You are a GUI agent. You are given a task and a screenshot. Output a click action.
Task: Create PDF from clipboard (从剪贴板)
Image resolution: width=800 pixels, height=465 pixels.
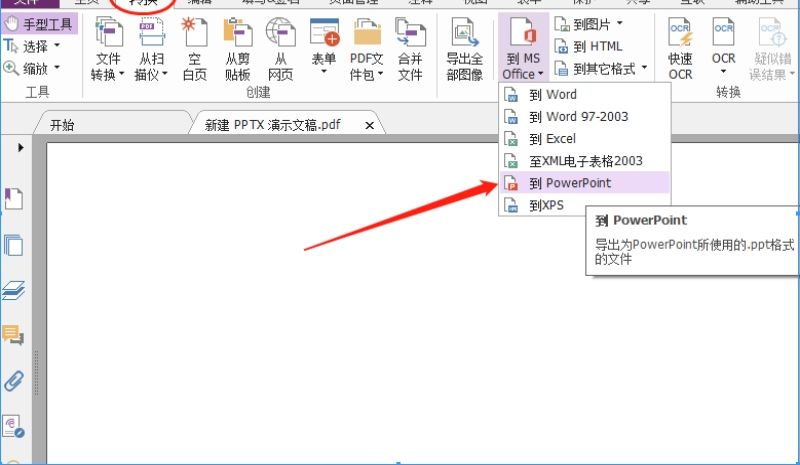click(238, 48)
